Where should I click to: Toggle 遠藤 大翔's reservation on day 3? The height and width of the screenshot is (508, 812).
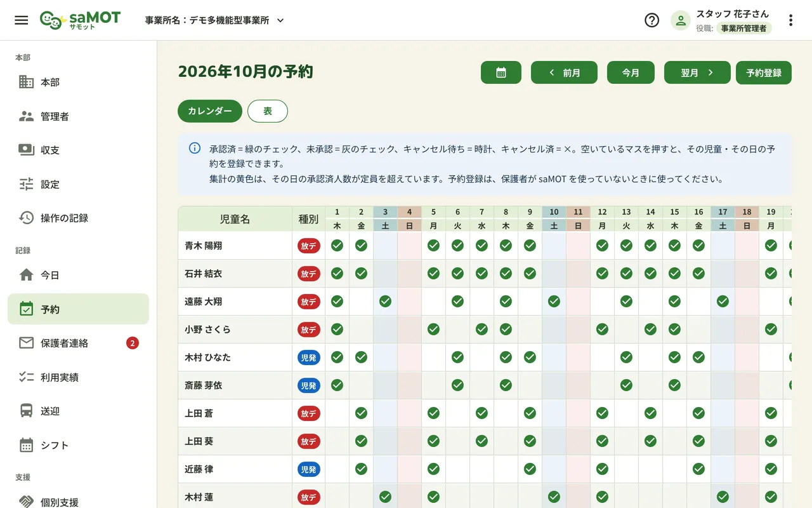click(x=385, y=301)
